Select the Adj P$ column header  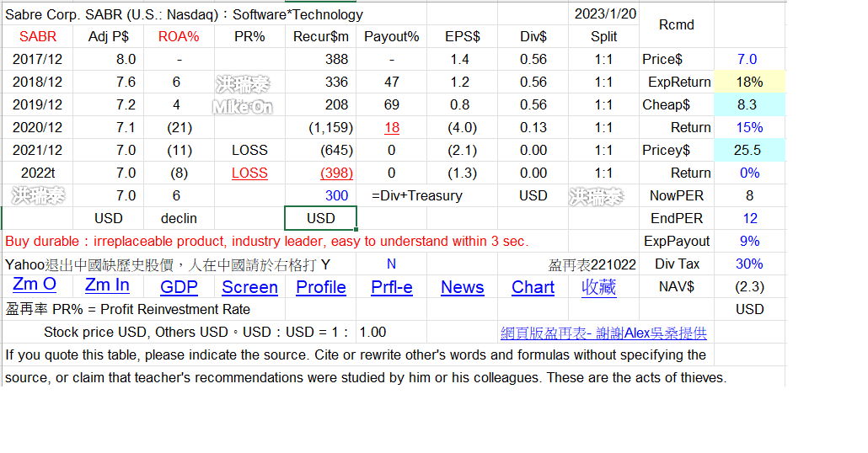pyautogui.click(x=109, y=36)
